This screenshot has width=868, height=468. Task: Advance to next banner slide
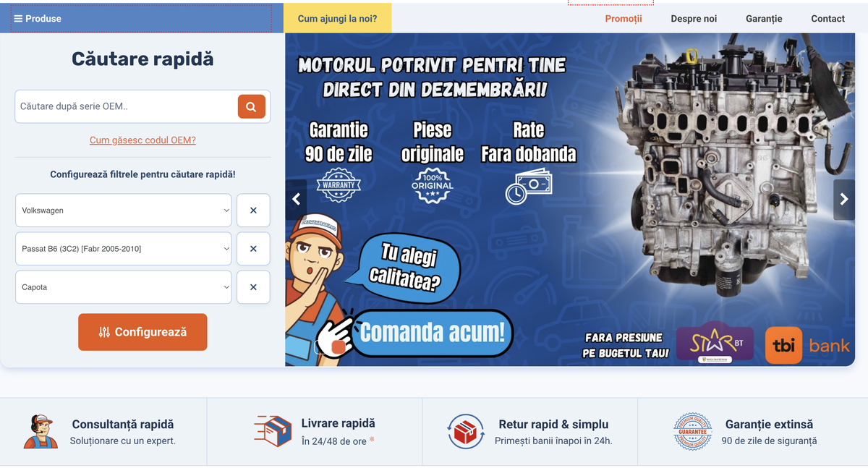(x=843, y=200)
